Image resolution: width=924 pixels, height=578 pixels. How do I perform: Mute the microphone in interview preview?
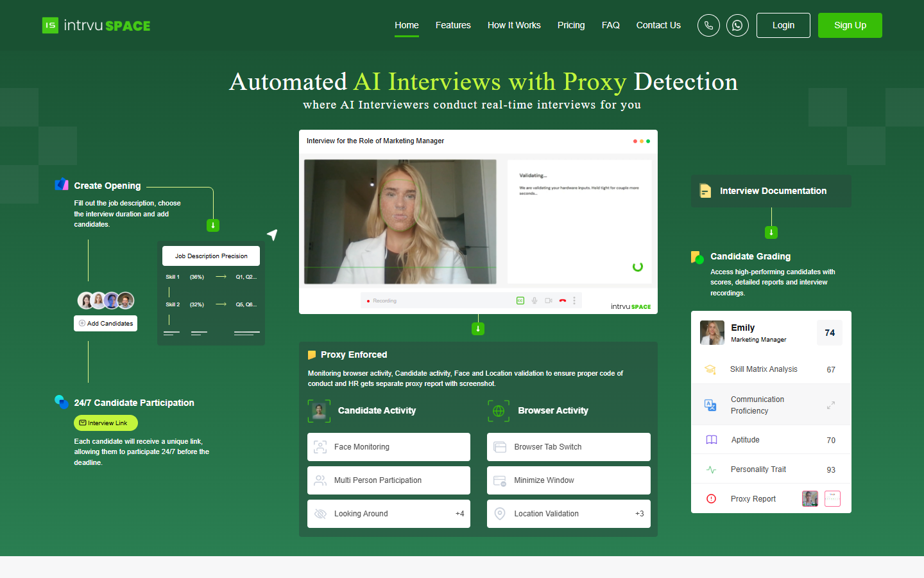coord(535,301)
